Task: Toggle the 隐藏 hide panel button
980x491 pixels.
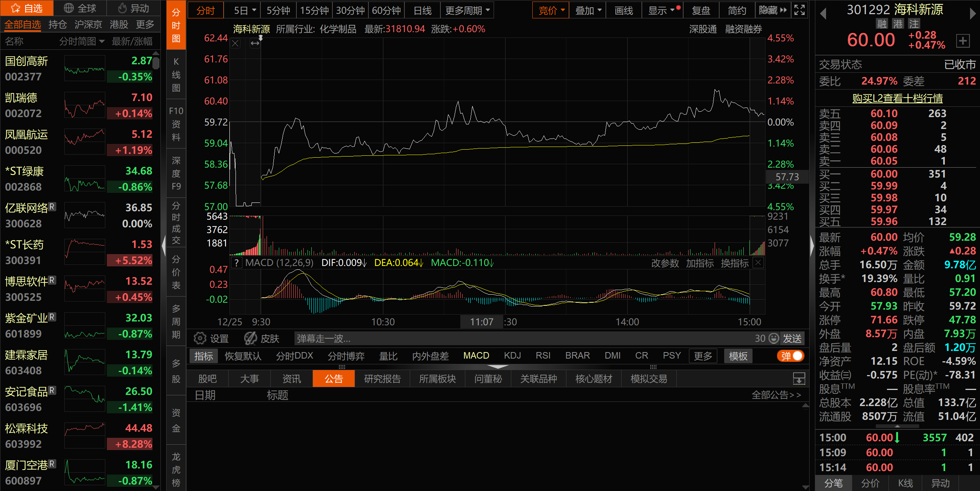Action: tap(772, 10)
